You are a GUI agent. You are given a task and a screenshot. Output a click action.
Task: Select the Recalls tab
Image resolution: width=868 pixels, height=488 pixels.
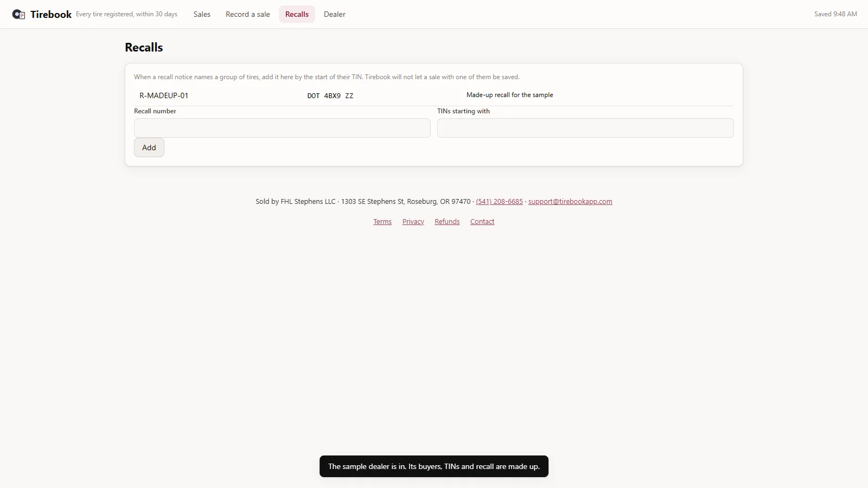[x=297, y=14]
